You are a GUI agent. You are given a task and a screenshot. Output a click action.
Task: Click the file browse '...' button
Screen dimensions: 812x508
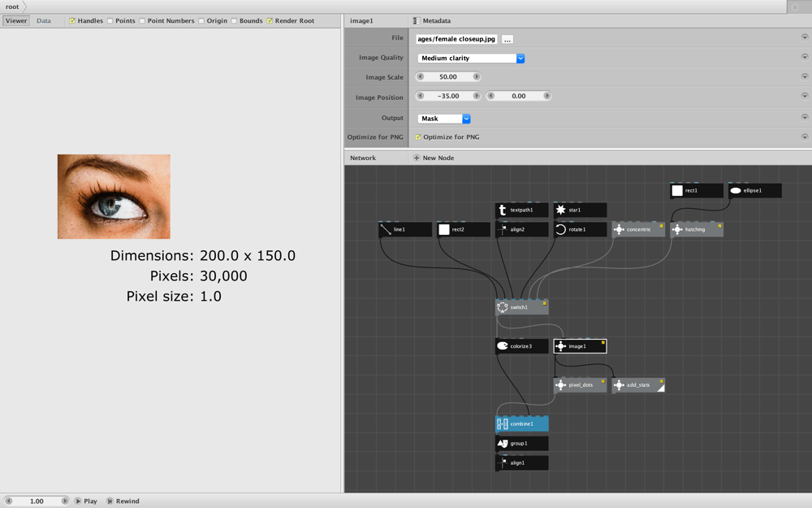coord(508,39)
